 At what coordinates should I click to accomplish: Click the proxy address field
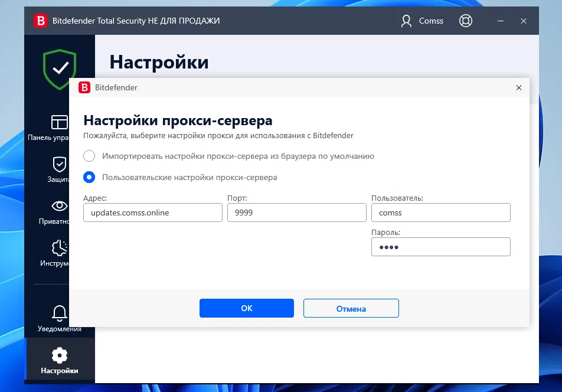tap(153, 213)
